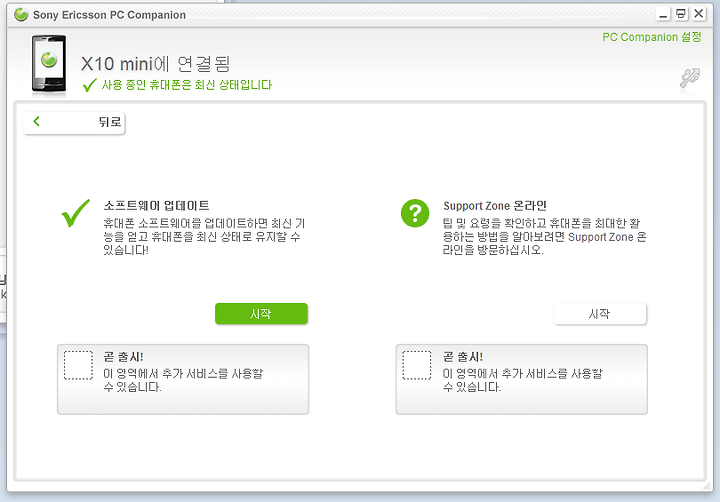Open the wrench and plug tools icon
Image resolution: width=720 pixels, height=502 pixels.
pyautogui.click(x=690, y=78)
